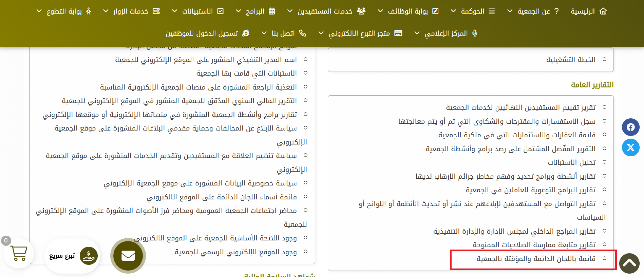
Task: Click the person icon beside بوابة التطوع
Action: click(89, 11)
